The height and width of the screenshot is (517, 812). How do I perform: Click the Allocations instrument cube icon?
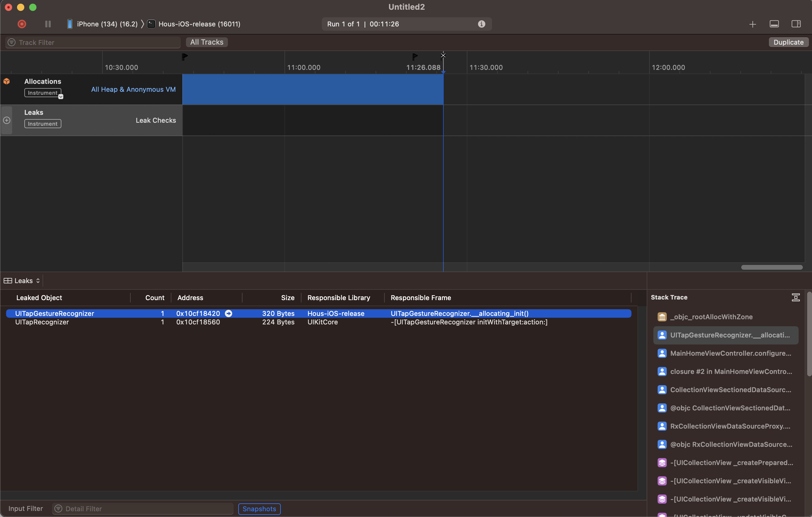(7, 81)
